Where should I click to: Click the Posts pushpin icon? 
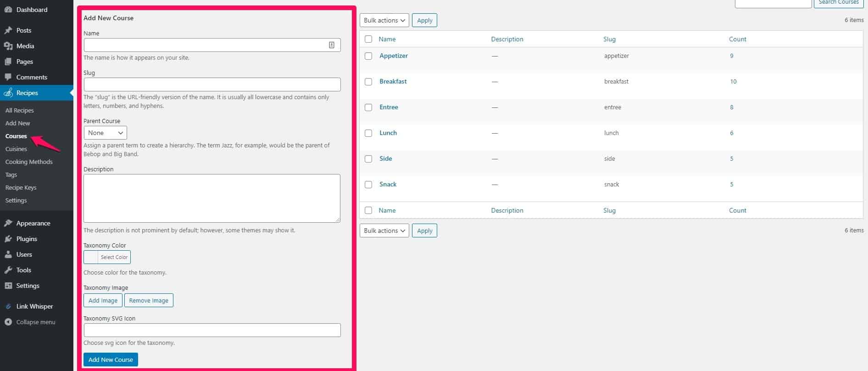pyautogui.click(x=8, y=30)
